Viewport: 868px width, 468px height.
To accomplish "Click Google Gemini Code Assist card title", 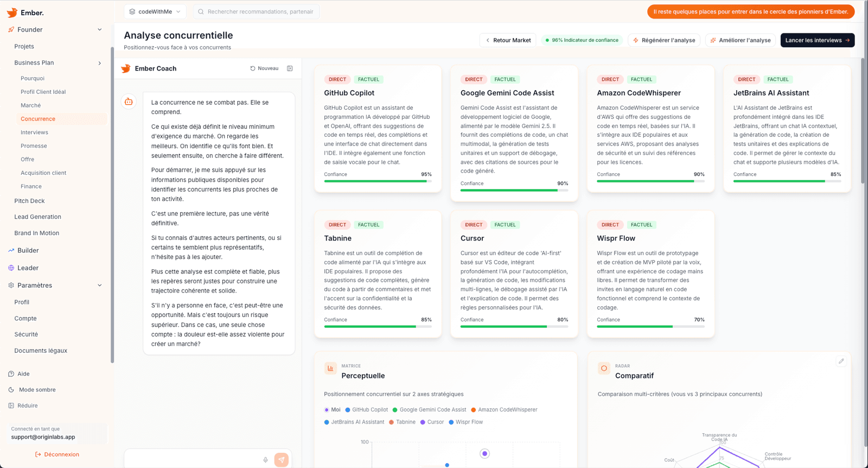I will pyautogui.click(x=507, y=93).
